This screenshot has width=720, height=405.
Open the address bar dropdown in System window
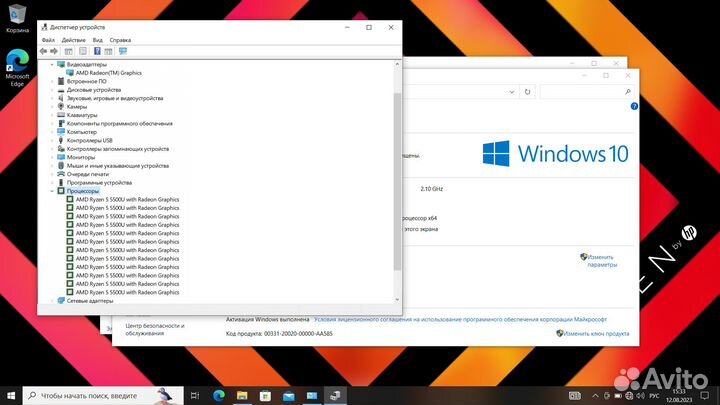coord(512,92)
